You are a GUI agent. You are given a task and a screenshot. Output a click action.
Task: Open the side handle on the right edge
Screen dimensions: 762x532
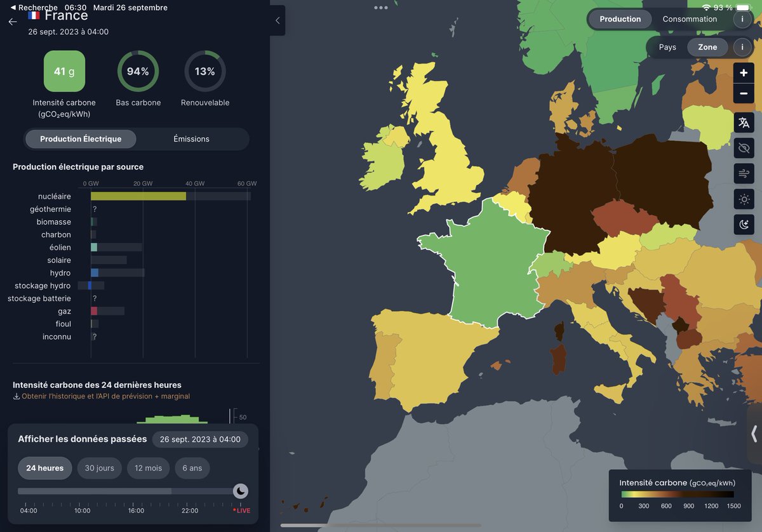[x=754, y=434]
